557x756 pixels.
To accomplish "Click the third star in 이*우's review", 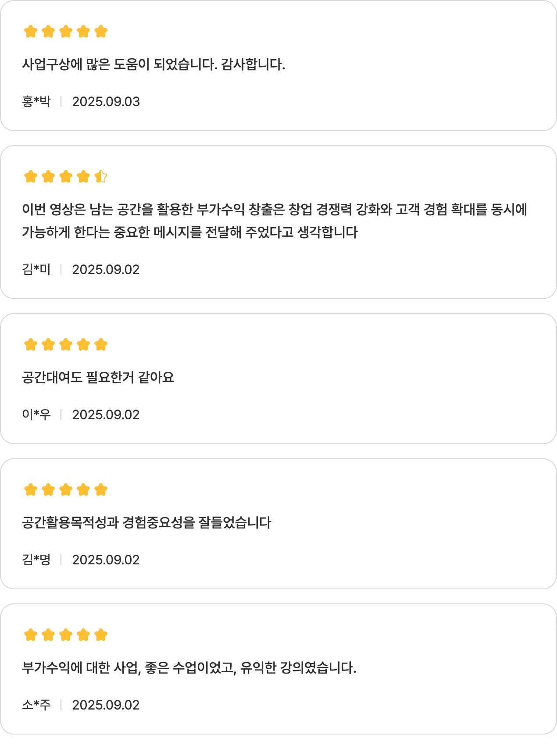I will (66, 345).
